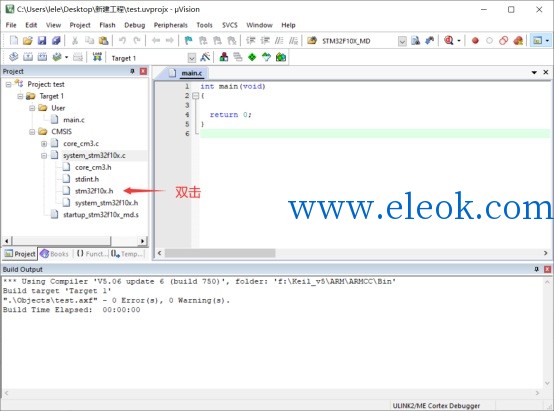Click the bookmark flag toolbar icon
Image resolution: width=554 pixels, height=411 pixels.
coord(188,41)
